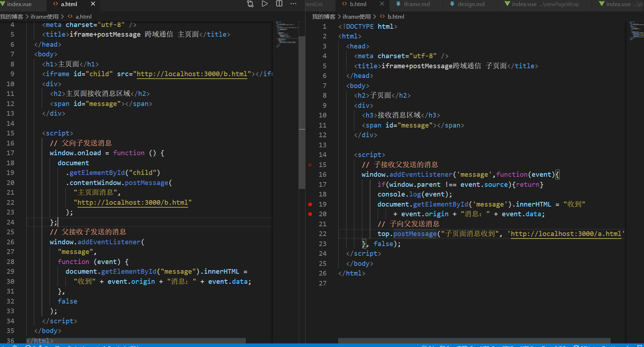
Task: Click the HTML file icon on a.html tab
Action: [55, 4]
